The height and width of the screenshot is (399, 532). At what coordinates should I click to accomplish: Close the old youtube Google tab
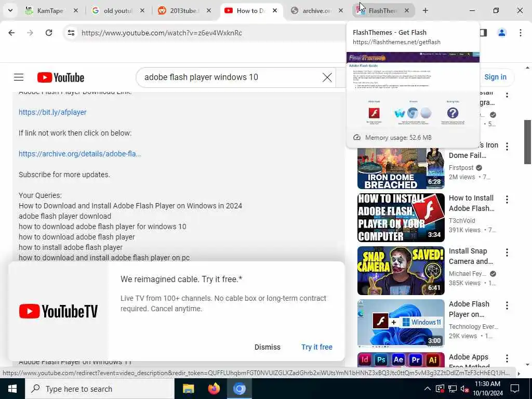pos(142,10)
